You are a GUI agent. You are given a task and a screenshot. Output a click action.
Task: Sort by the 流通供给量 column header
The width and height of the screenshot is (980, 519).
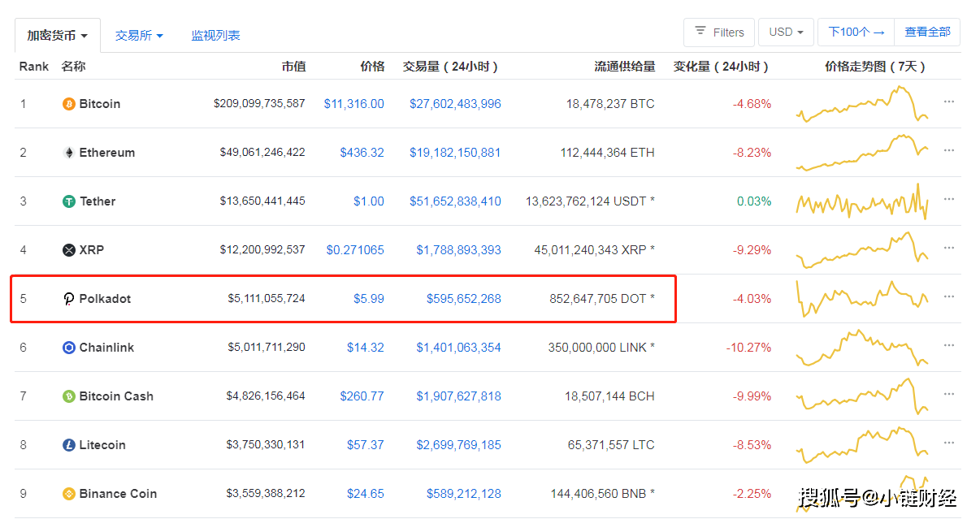625,67
